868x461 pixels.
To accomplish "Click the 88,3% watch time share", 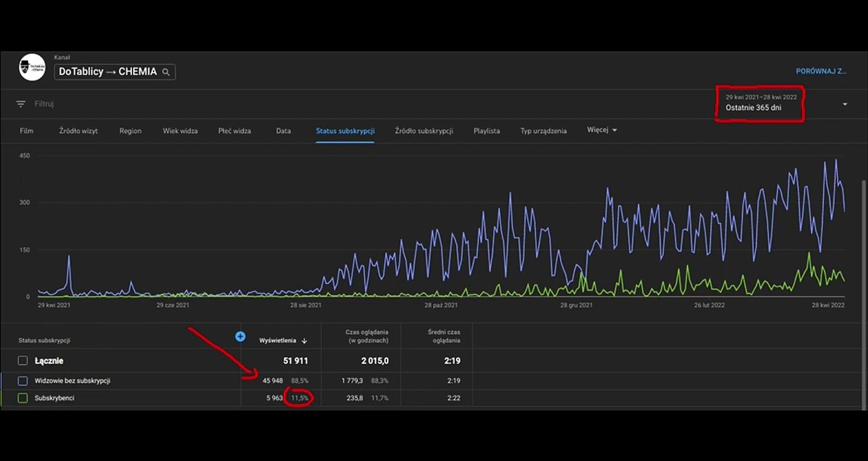I will [x=380, y=381].
